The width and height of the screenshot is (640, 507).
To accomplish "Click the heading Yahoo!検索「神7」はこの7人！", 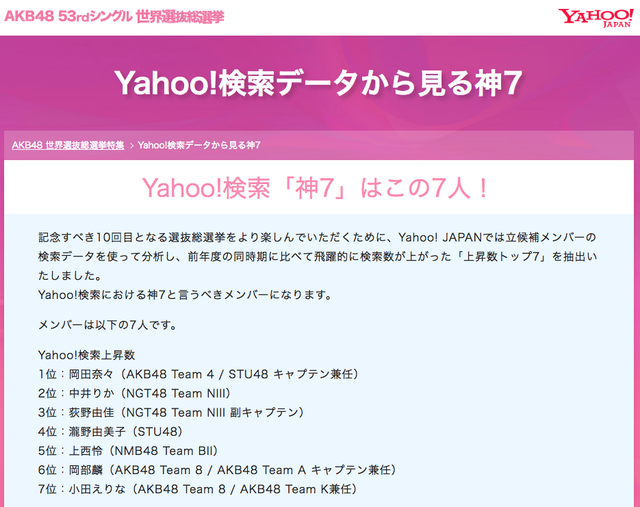I will (315, 188).
